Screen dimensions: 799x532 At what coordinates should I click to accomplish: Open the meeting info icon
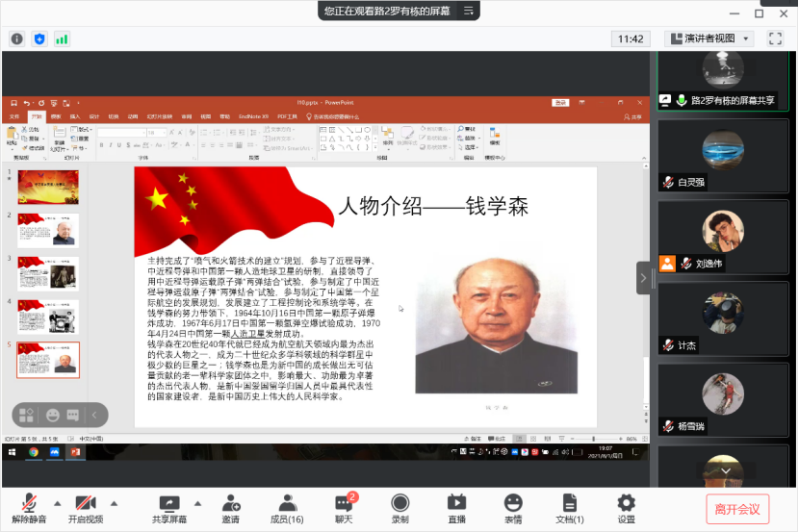[16, 38]
